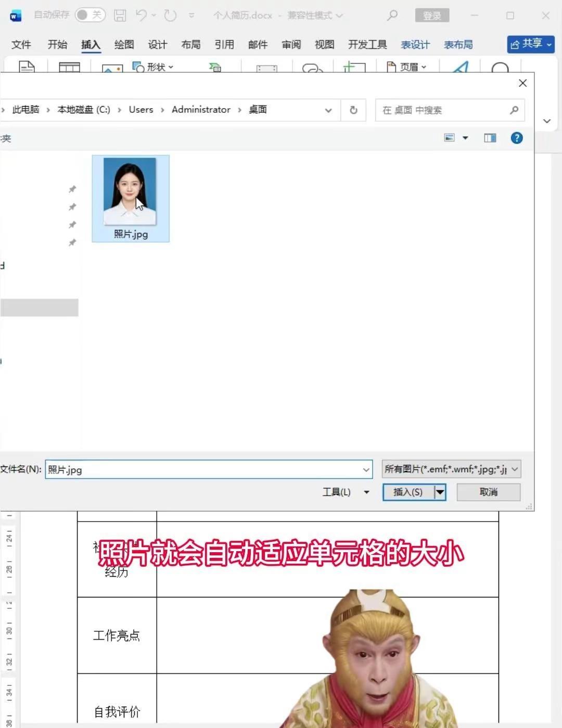Switch to the 视图 ribbon tab
This screenshot has width=562, height=728.
tap(324, 45)
